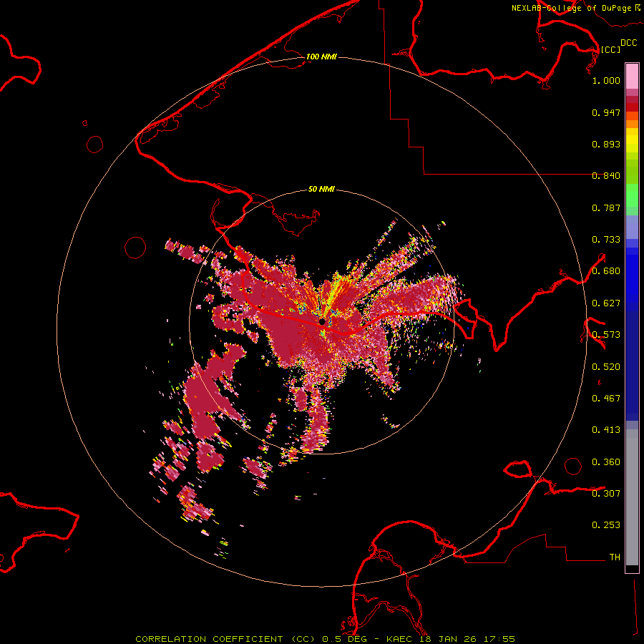Click the 0.253 color scale value
The height and width of the screenshot is (644, 644).
point(606,525)
